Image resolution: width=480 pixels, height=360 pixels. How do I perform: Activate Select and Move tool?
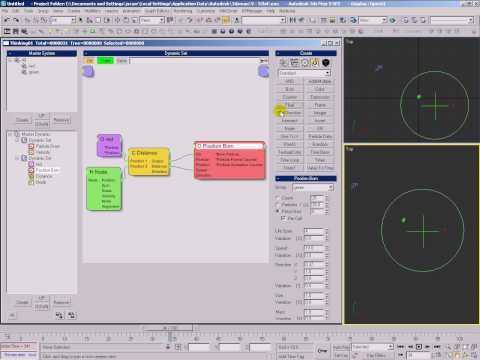click(117, 20)
